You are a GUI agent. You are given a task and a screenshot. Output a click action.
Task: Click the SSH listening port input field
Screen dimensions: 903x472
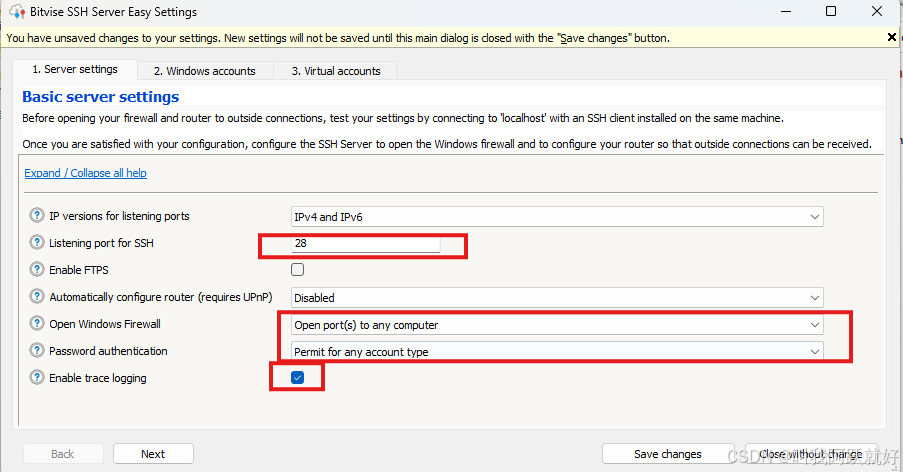pyautogui.click(x=365, y=243)
